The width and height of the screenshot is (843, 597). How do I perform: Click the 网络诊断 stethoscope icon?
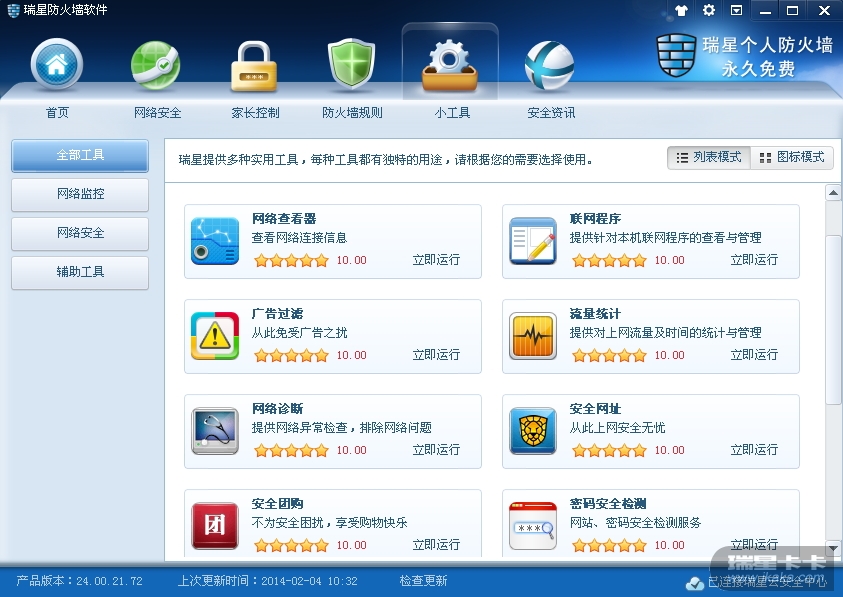[215, 431]
